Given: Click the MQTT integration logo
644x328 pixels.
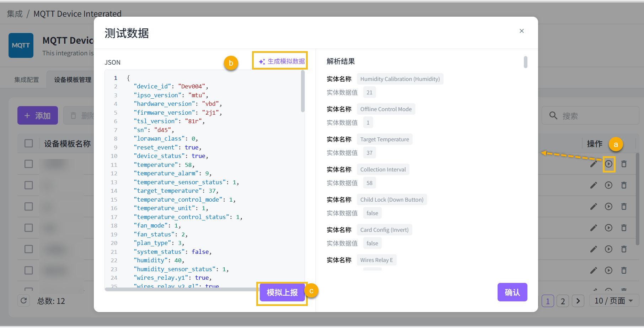Looking at the screenshot, I should [x=21, y=45].
